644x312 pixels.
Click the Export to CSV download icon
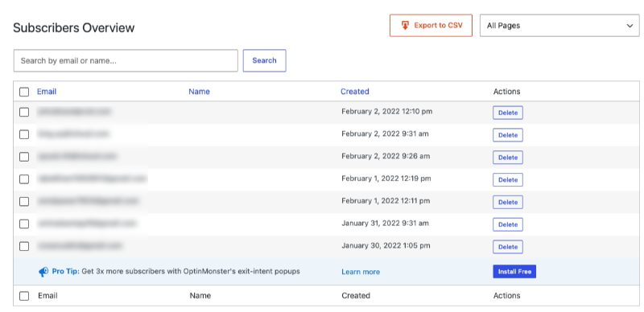(x=405, y=26)
